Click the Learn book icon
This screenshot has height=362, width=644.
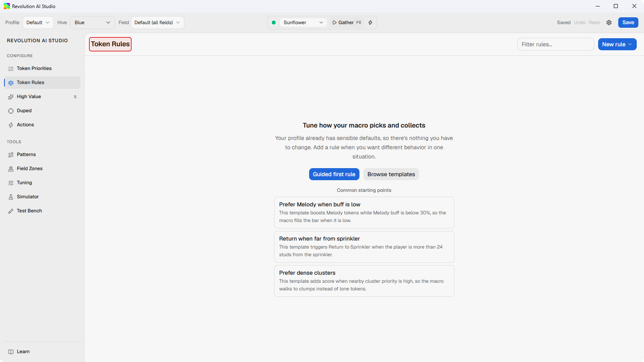coord(11,352)
